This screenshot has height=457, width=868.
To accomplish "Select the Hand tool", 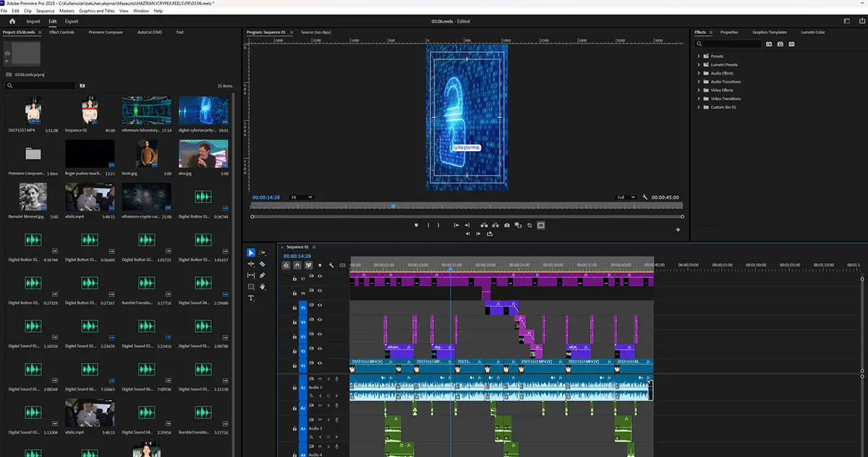I will pos(262,287).
